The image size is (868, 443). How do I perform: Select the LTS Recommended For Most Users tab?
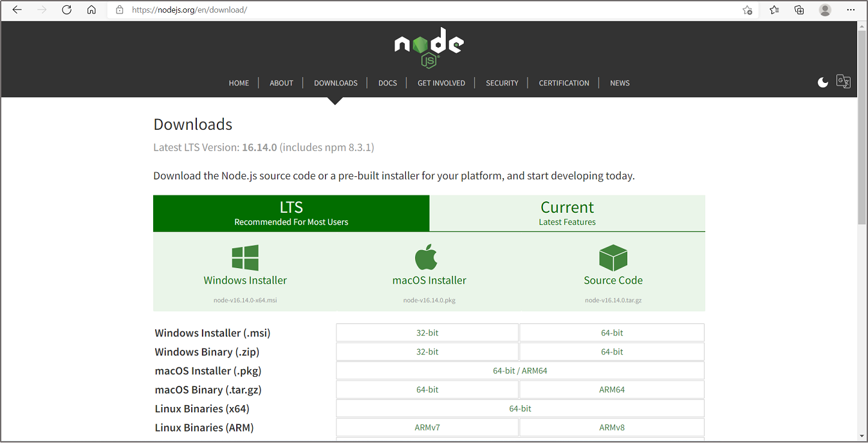[291, 213]
